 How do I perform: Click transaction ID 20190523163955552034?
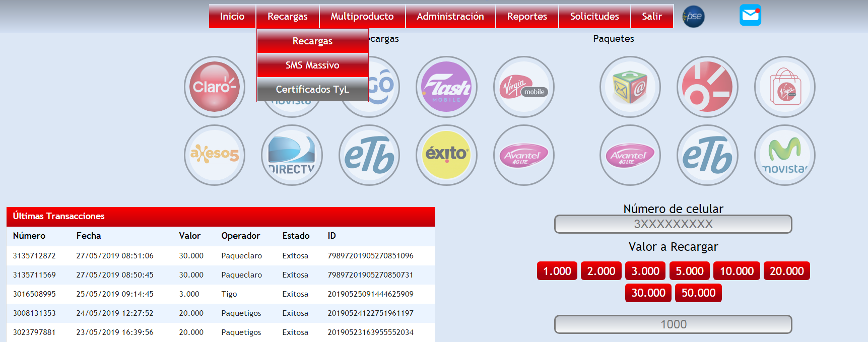[371, 332]
